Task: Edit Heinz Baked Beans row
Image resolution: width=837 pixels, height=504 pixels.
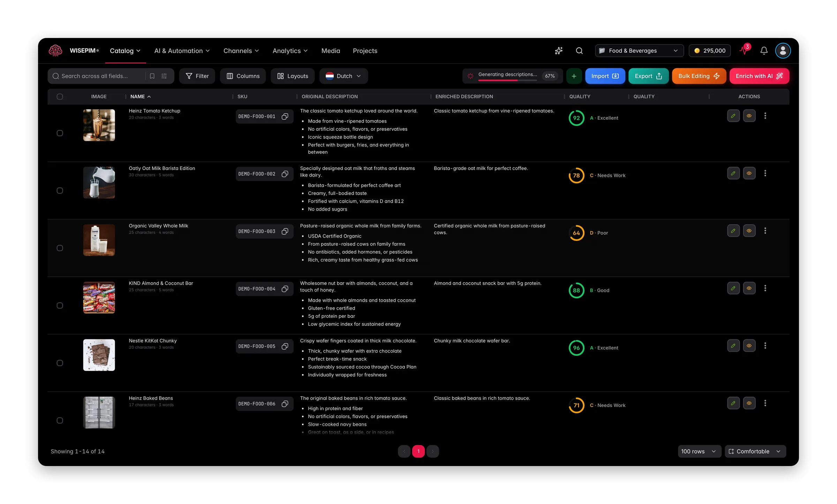Action: (x=733, y=403)
